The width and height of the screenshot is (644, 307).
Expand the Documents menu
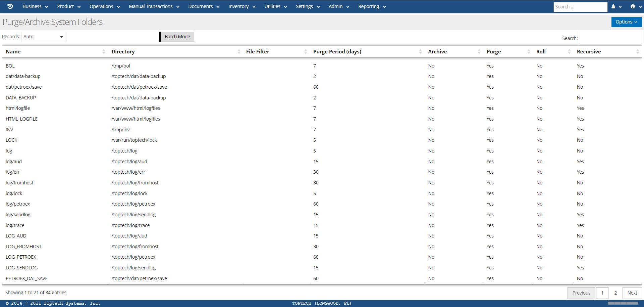[204, 6]
